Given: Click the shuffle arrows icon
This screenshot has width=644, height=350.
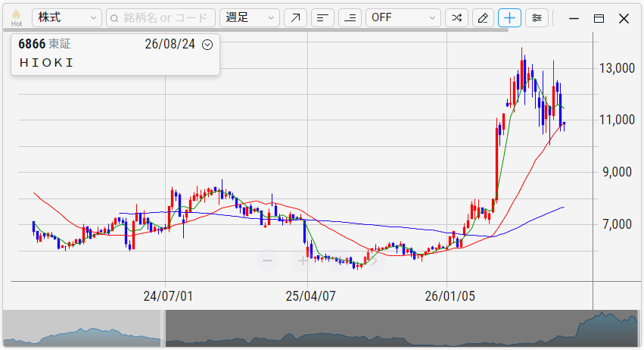Looking at the screenshot, I should pos(456,17).
